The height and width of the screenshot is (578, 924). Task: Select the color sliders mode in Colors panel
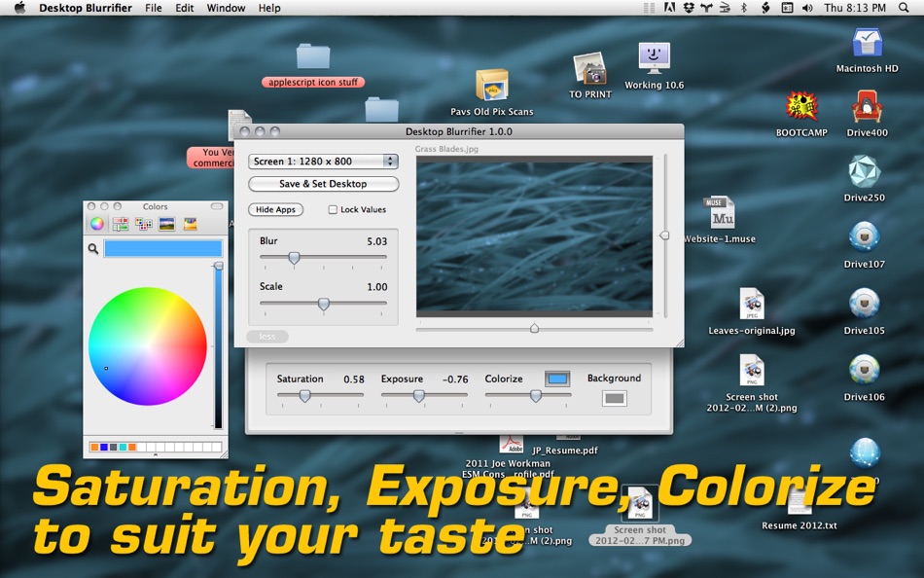121,224
